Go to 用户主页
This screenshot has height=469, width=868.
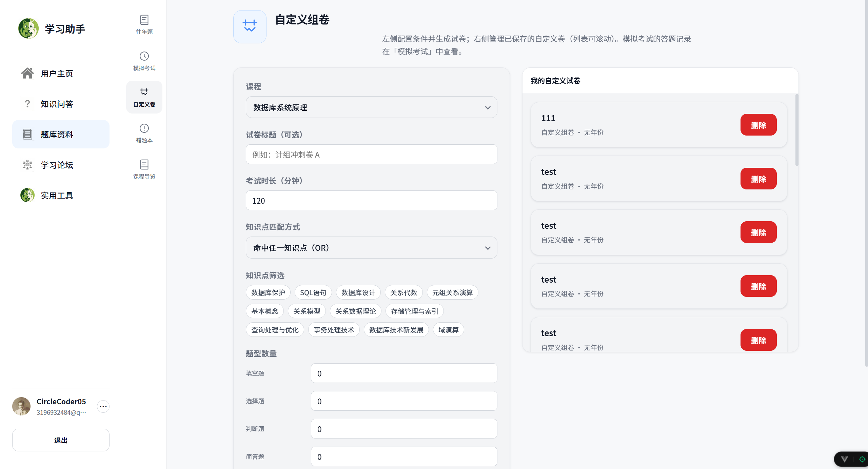61,73
